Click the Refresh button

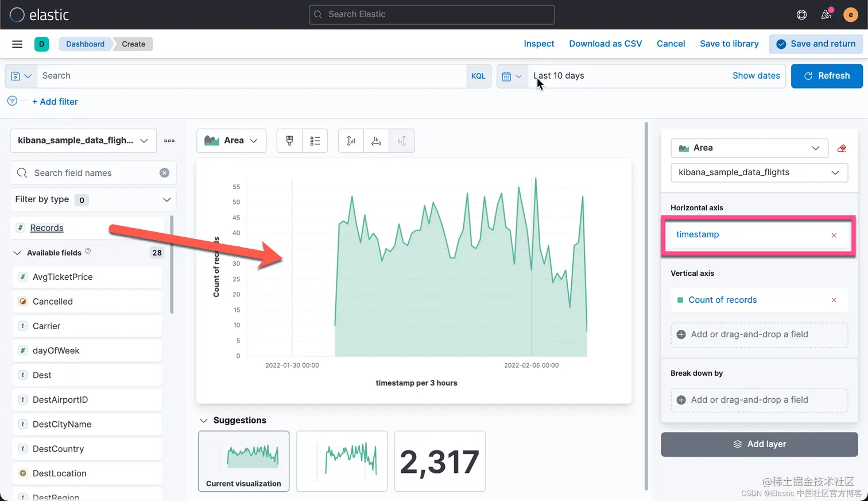pos(827,76)
